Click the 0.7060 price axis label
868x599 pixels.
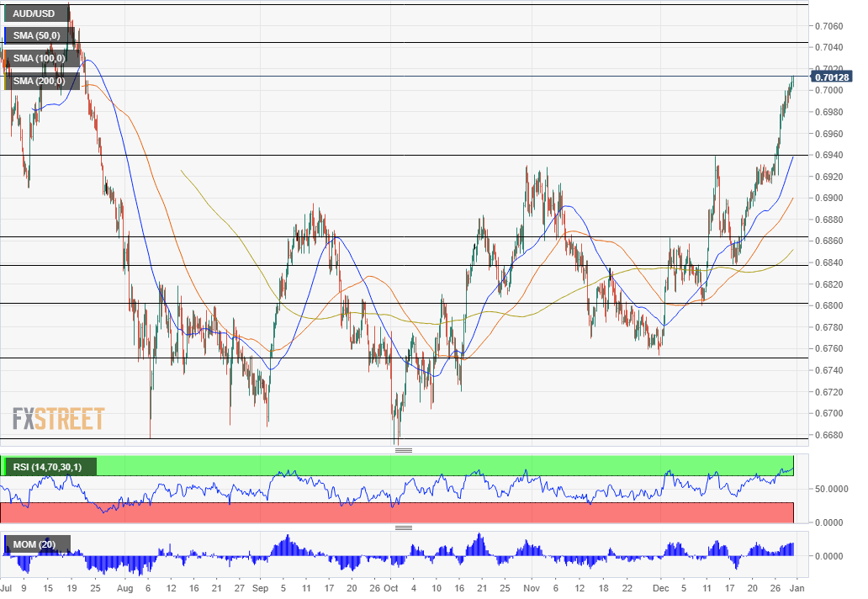tap(828, 26)
